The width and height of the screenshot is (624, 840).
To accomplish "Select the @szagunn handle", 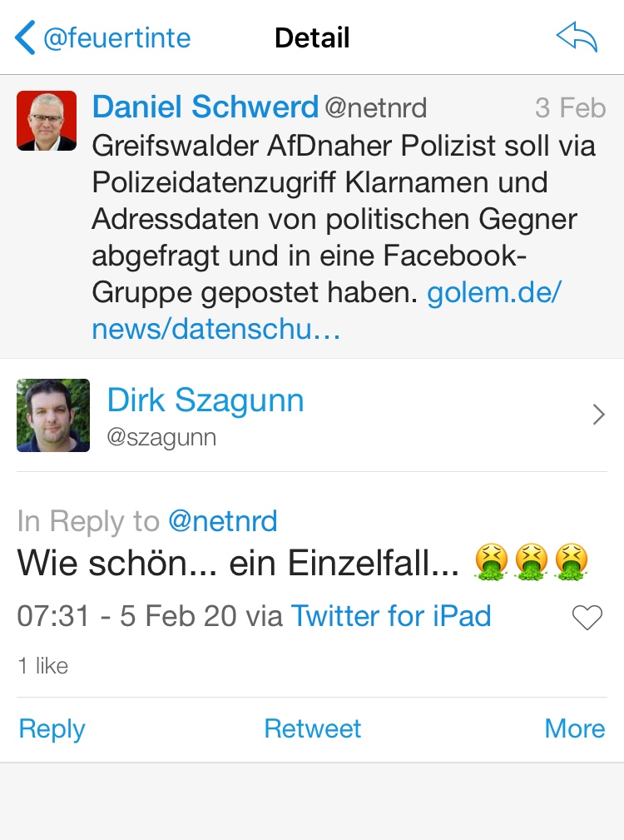I will 161,438.
